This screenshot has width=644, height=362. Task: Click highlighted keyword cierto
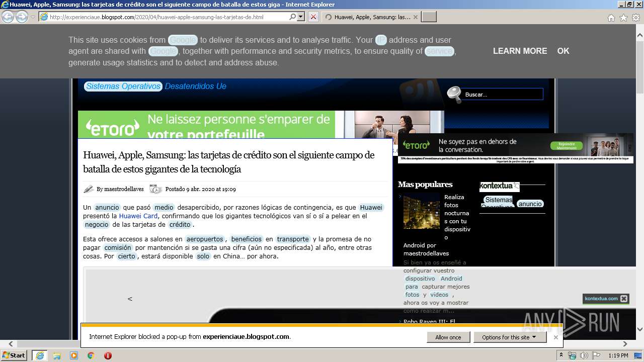(x=127, y=256)
